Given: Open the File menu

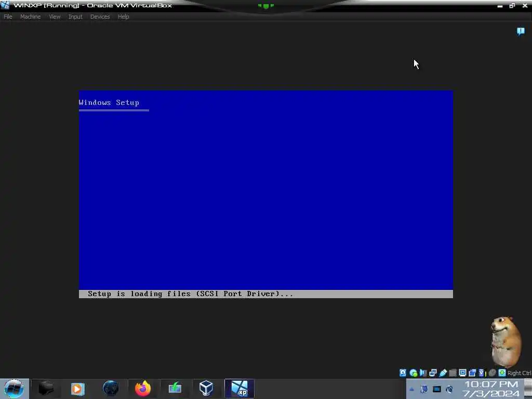Looking at the screenshot, I should coord(8,17).
